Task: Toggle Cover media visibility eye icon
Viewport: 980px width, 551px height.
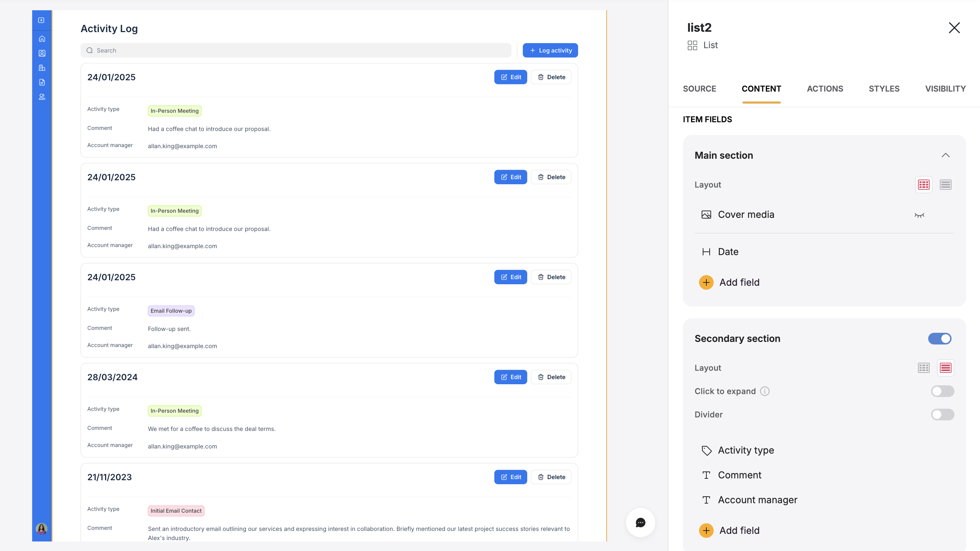Action: coord(919,215)
